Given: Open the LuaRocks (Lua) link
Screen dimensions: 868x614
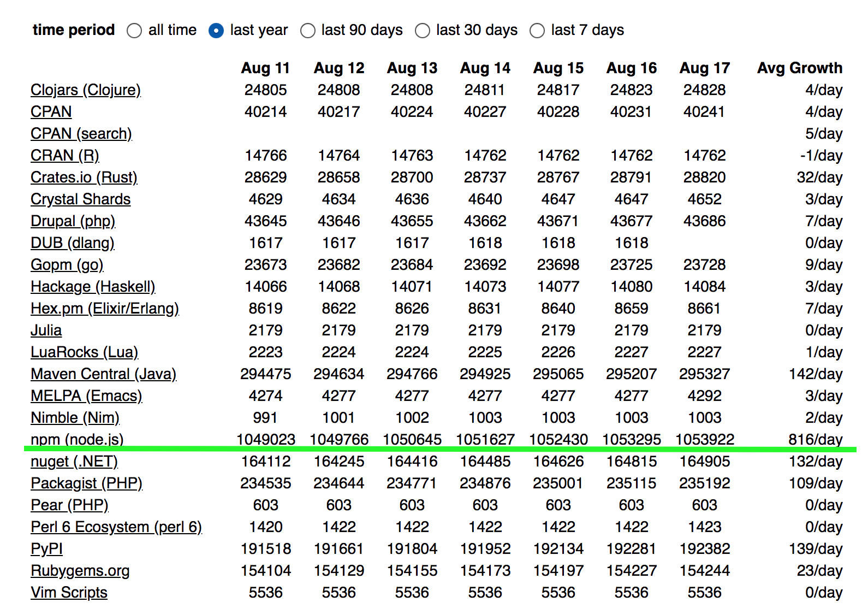Looking at the screenshot, I should 85,352.
